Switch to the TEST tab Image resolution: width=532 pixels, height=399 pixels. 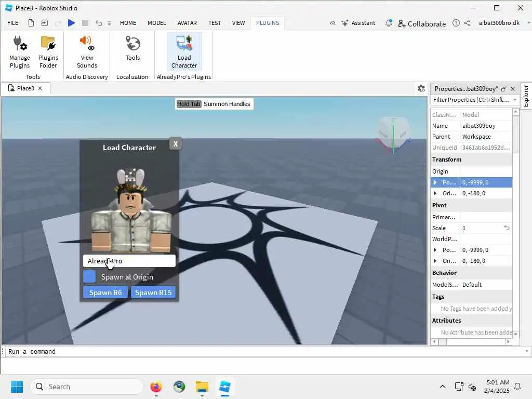215,23
